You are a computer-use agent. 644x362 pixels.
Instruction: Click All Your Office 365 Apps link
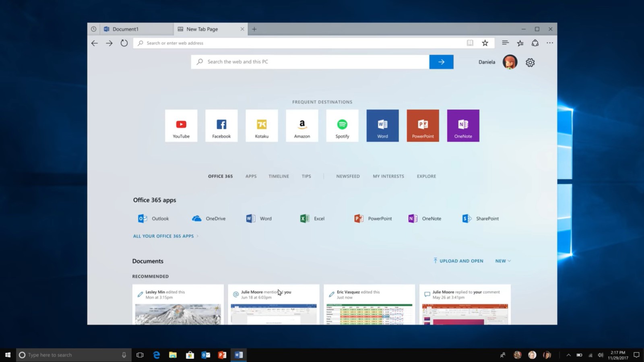[163, 236]
